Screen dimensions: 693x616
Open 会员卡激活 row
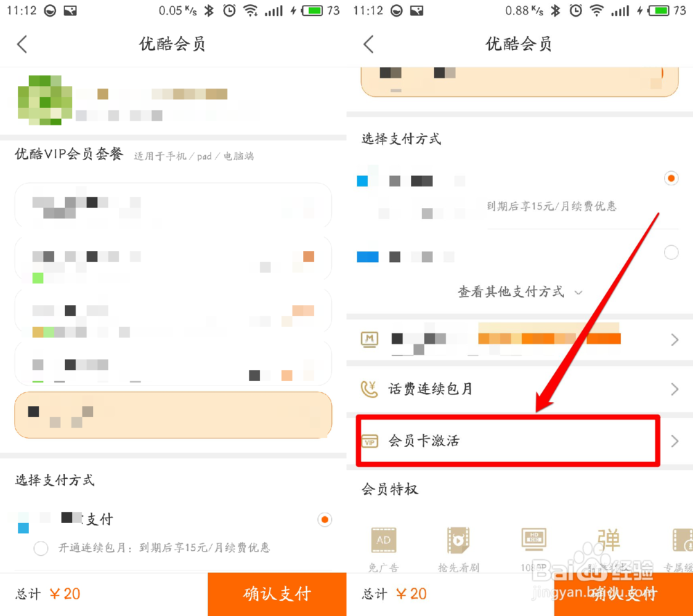(x=520, y=441)
